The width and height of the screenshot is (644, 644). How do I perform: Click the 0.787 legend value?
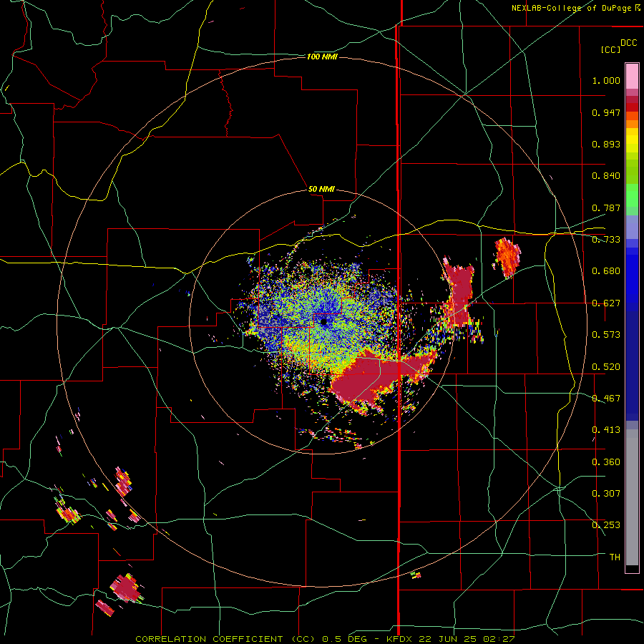pos(606,208)
